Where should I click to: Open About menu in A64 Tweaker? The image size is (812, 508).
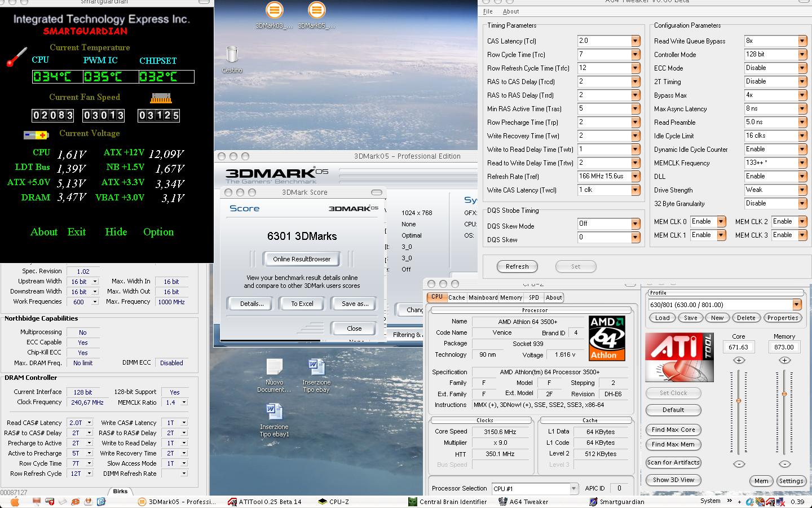click(x=511, y=11)
